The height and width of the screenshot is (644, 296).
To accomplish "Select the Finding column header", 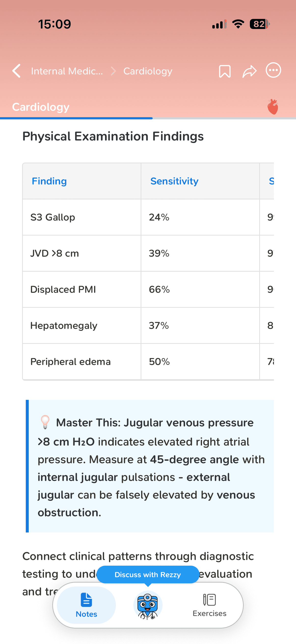I will coord(49,181).
